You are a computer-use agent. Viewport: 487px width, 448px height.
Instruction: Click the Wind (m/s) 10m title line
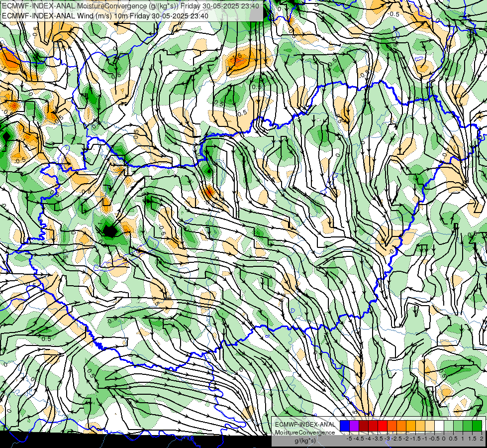click(104, 16)
